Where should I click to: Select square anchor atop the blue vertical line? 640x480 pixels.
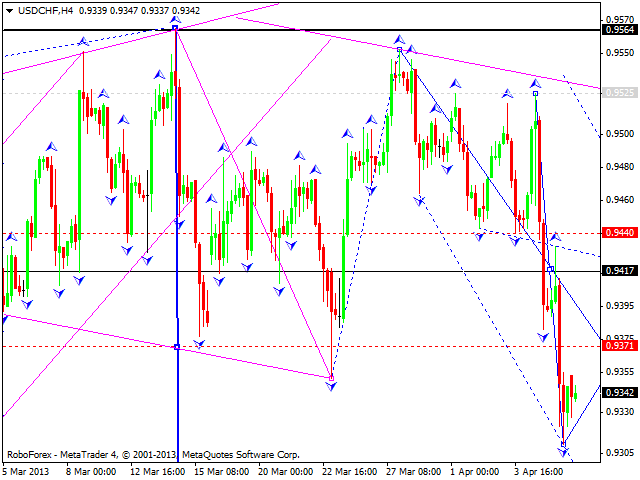point(176,29)
